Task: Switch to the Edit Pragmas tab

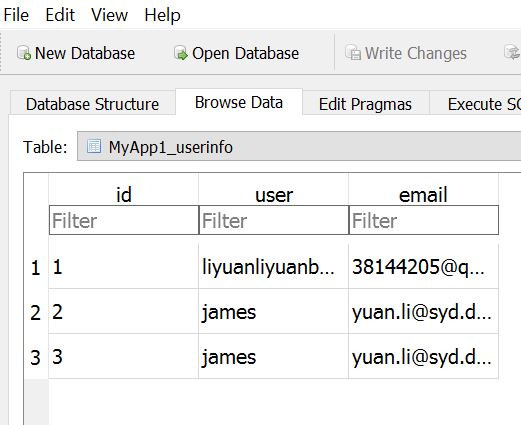Action: pyautogui.click(x=365, y=104)
